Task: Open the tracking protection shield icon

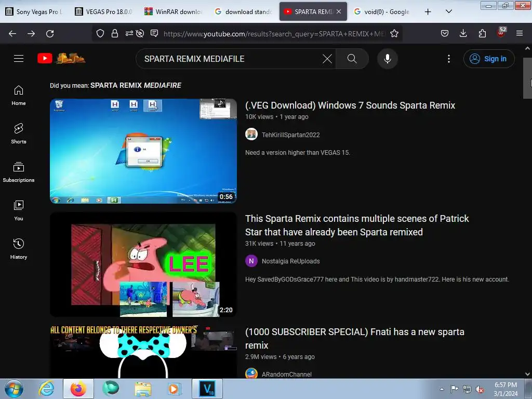Action: pos(100,33)
